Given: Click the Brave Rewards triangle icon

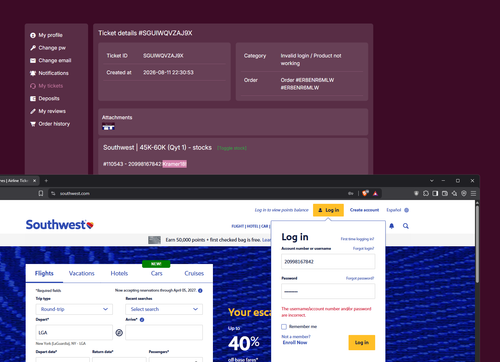Looking at the screenshot, I should pos(375,193).
